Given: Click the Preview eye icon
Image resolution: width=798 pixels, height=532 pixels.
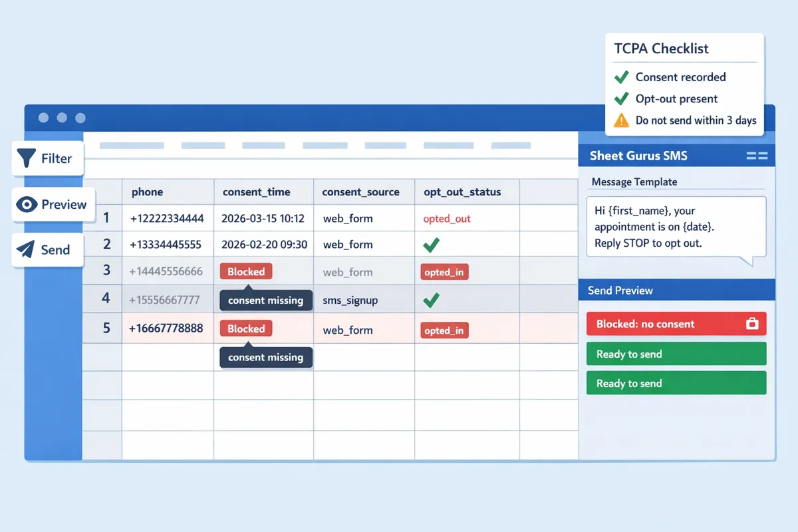Looking at the screenshot, I should click(x=26, y=205).
